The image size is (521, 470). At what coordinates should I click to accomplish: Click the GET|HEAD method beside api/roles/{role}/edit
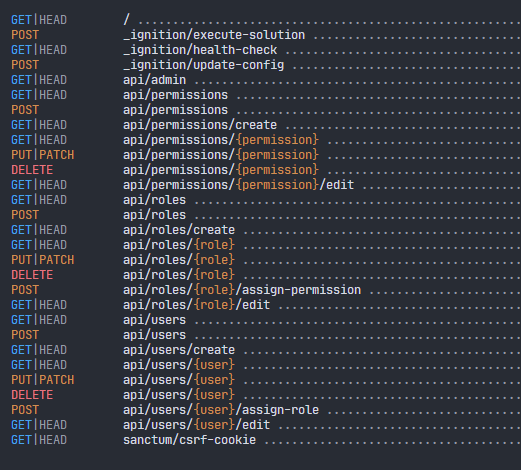[x=39, y=305]
